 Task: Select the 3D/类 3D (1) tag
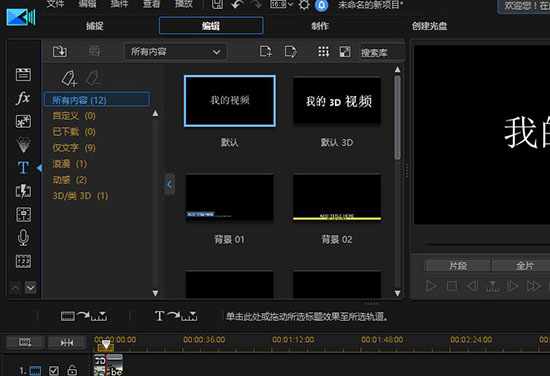coord(80,196)
